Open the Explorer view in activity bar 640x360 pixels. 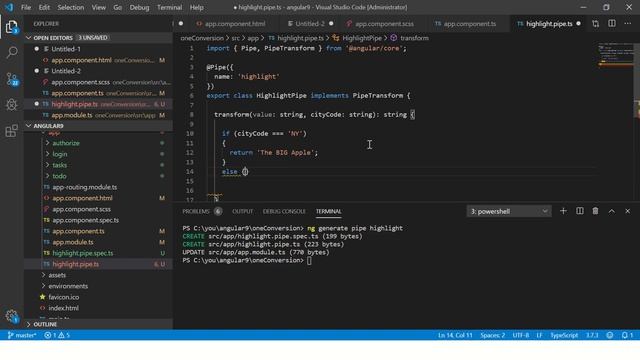11,27
